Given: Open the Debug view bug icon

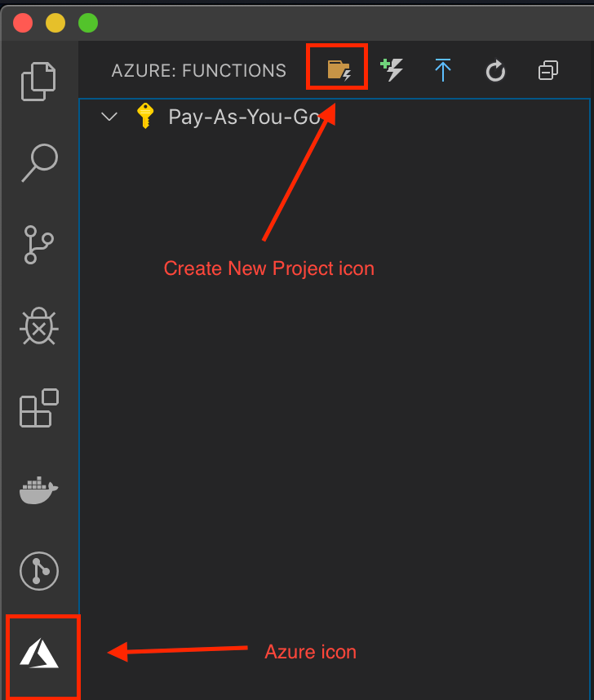Looking at the screenshot, I should click(39, 326).
